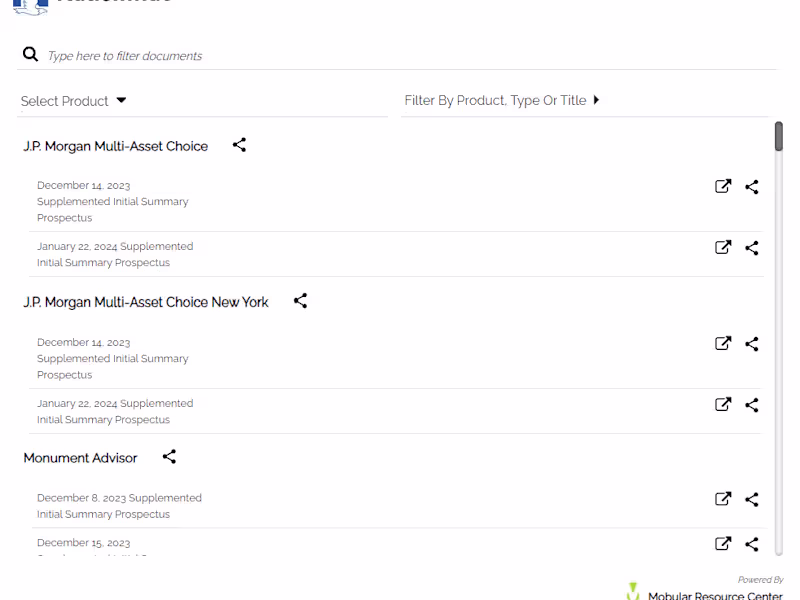Click the document list scrollbar
Image resolution: width=800 pixels, height=600 pixels.
coord(779,137)
